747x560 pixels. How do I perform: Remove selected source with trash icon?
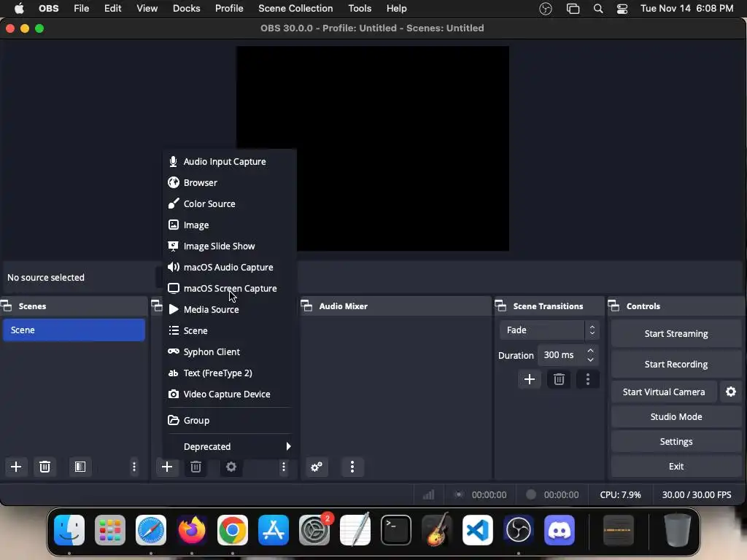coord(196,467)
